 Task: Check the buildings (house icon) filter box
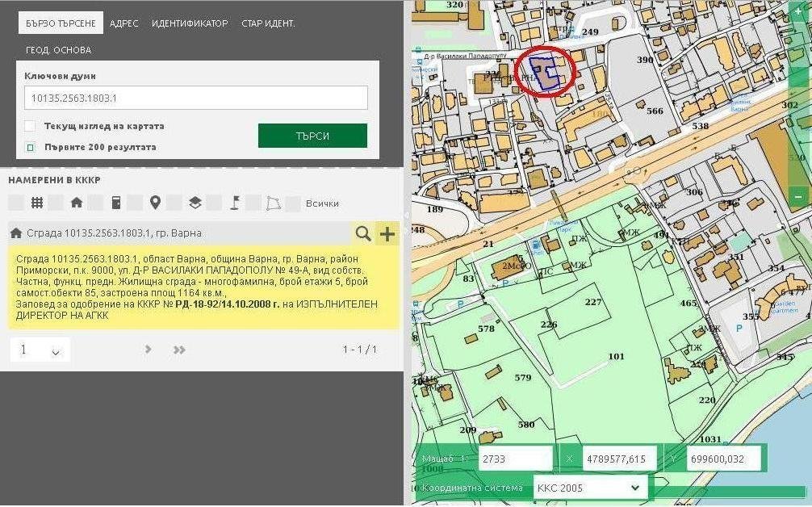[x=56, y=203]
